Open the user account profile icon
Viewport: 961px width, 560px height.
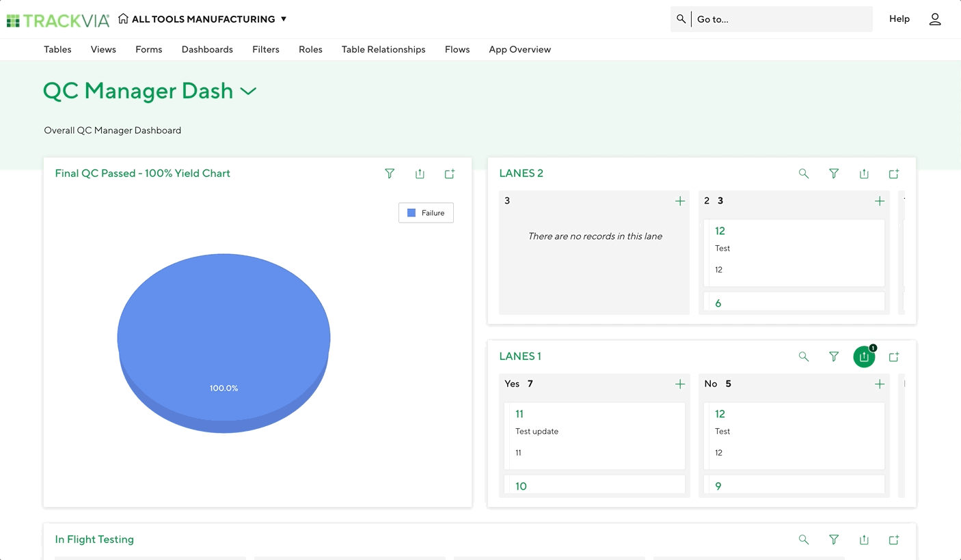935,19
